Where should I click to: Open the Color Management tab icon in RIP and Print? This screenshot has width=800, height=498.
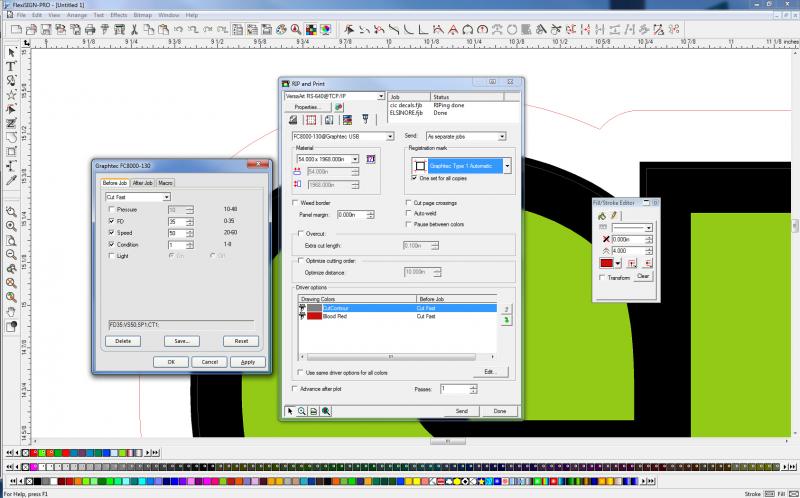click(x=347, y=120)
